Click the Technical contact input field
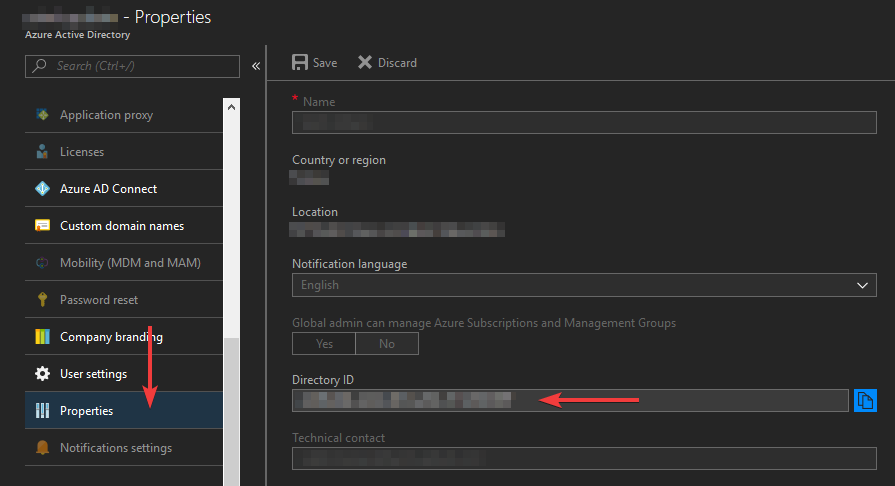895x486 pixels. point(584,459)
